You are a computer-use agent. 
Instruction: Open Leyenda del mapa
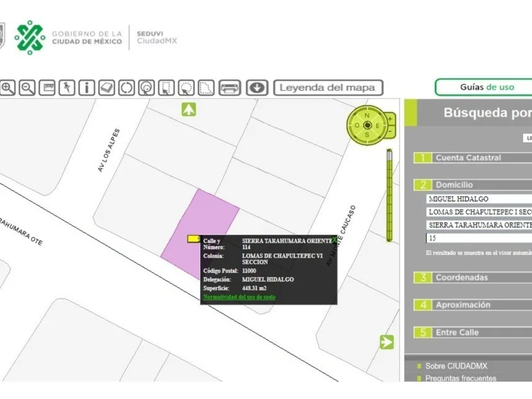tap(328, 88)
